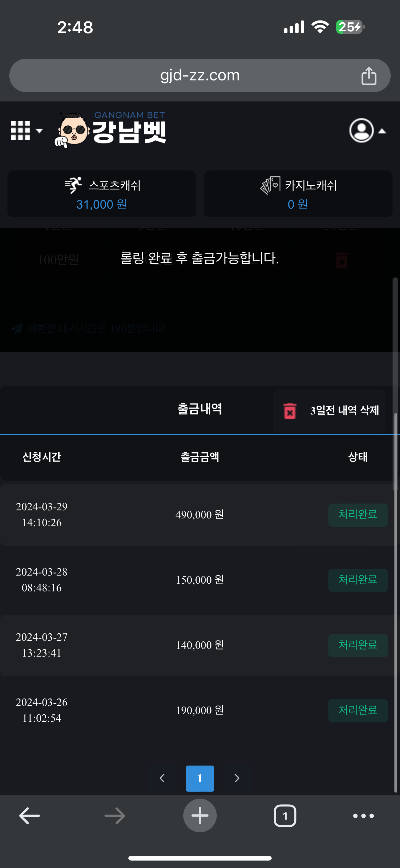
Task: Select the 스포츠캐쉬 balance card
Action: tap(102, 194)
